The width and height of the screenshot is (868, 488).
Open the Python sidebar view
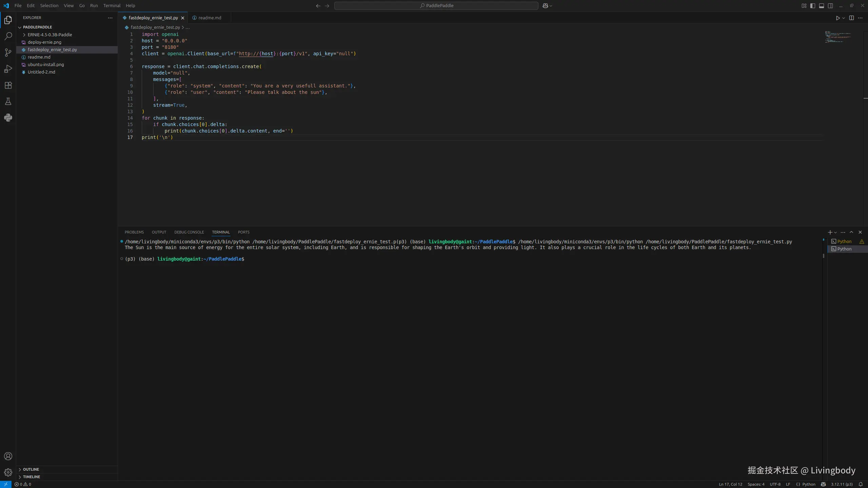[x=8, y=118]
